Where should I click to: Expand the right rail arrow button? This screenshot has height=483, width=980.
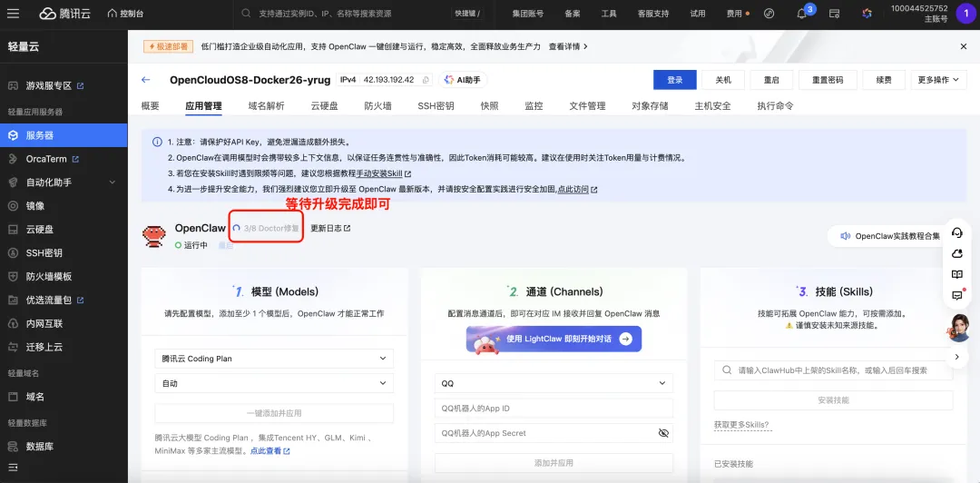pyautogui.click(x=956, y=357)
